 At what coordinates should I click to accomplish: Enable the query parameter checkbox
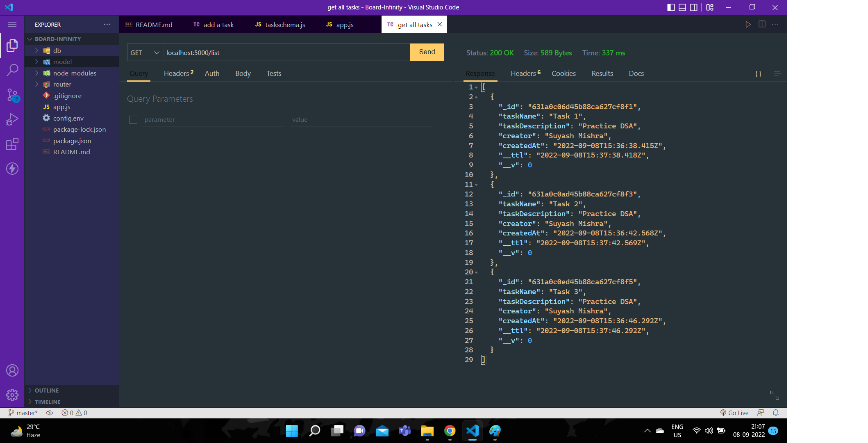pyautogui.click(x=133, y=120)
